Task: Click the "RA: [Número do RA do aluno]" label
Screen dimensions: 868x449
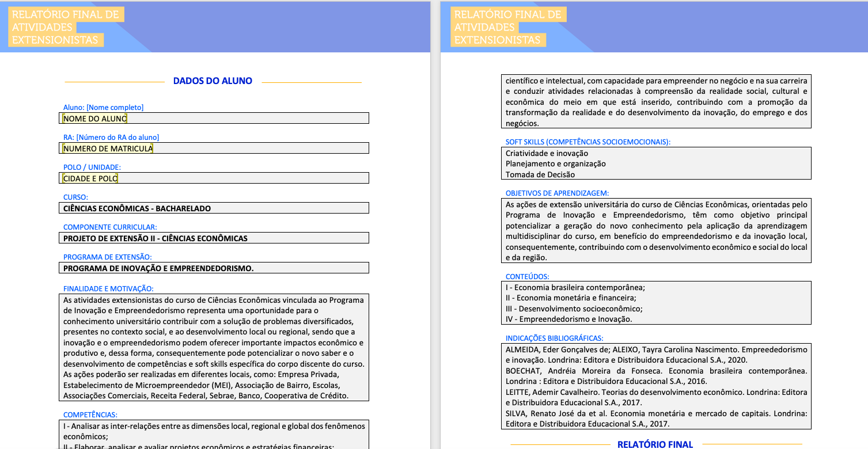Action: (111, 138)
